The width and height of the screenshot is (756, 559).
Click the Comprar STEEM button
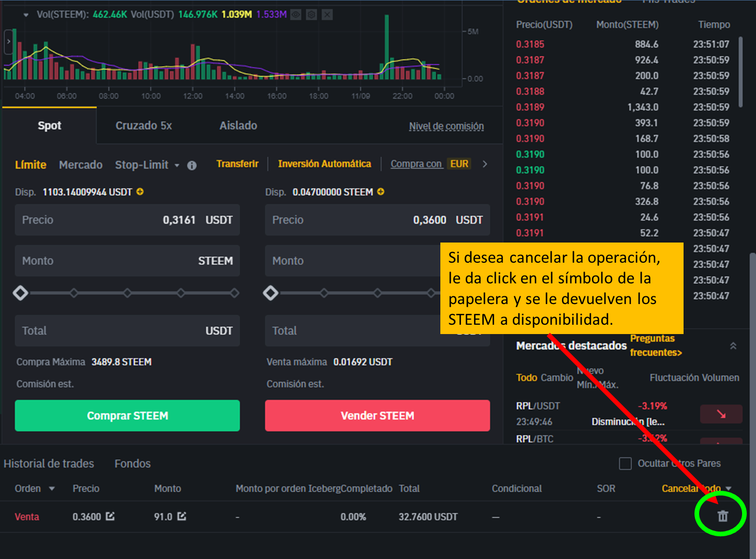tap(127, 415)
